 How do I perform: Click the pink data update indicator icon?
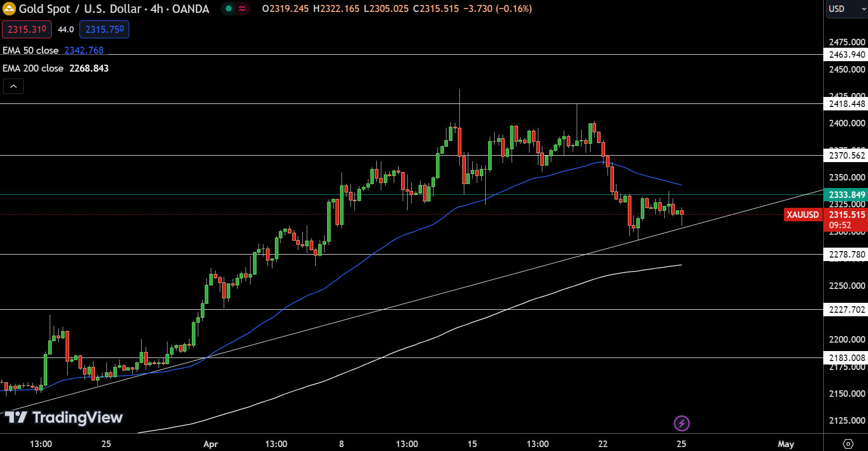[242, 8]
